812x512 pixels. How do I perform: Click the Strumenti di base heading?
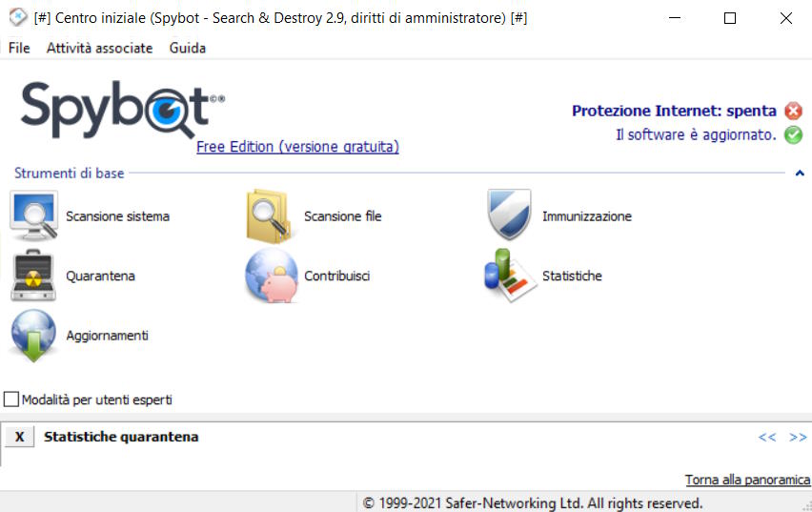click(69, 174)
